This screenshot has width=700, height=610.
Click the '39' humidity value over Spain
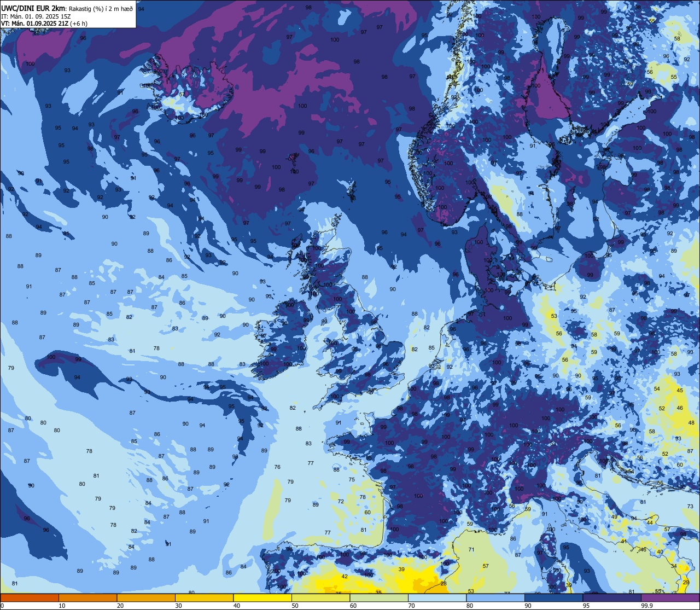coord(401,570)
